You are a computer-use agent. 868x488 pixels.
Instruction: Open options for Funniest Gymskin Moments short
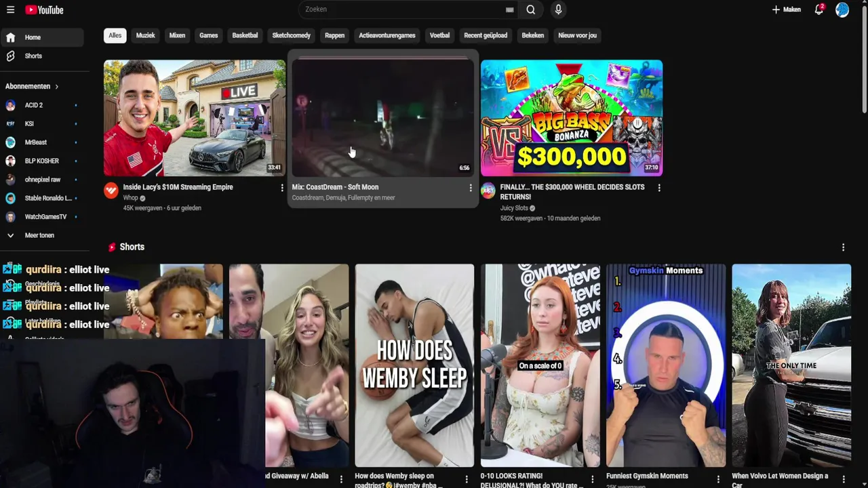tap(718, 479)
